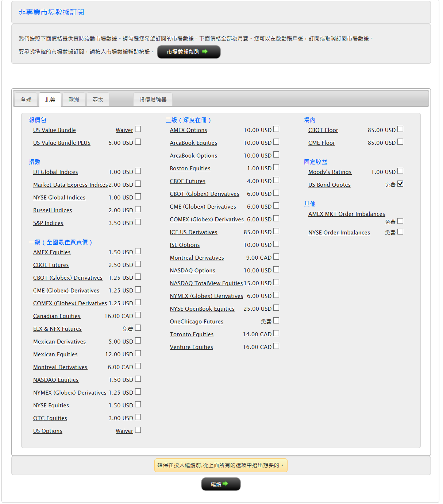This screenshot has height=504, width=443.
Task: Click the Waiver link beside US Options
Action: point(124,431)
